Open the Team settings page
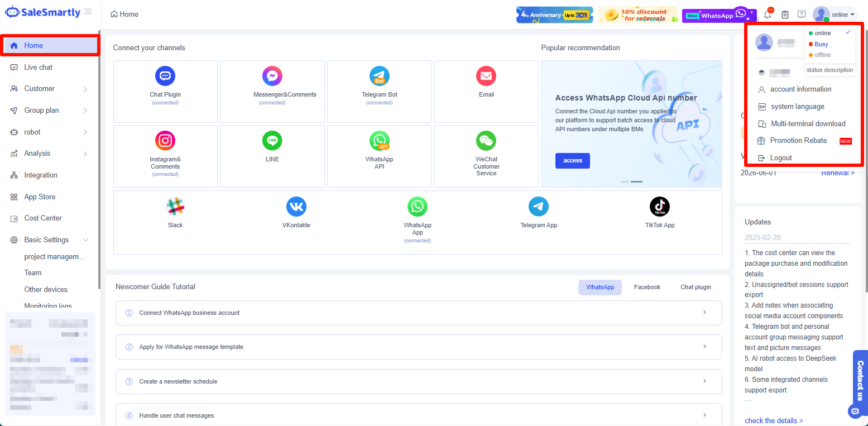This screenshot has width=868, height=426. (x=33, y=273)
